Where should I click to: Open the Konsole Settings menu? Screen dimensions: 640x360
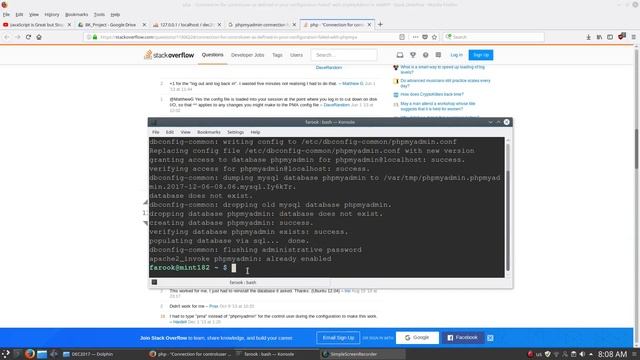click(x=236, y=132)
